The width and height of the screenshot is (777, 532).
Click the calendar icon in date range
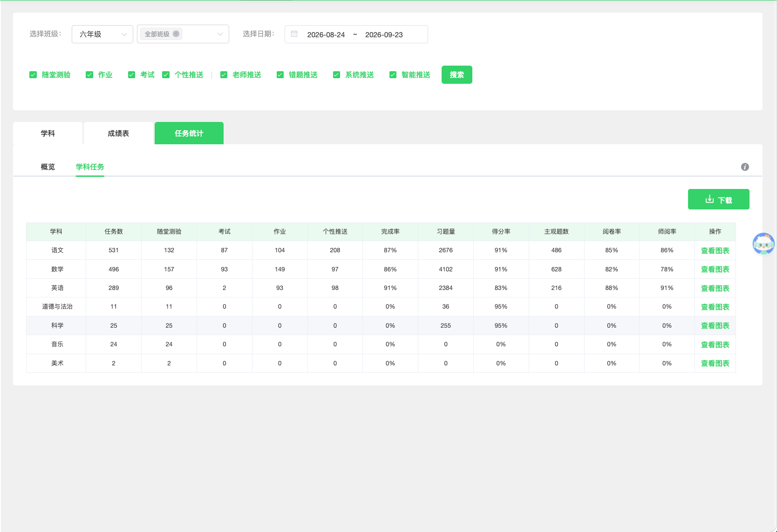point(294,34)
